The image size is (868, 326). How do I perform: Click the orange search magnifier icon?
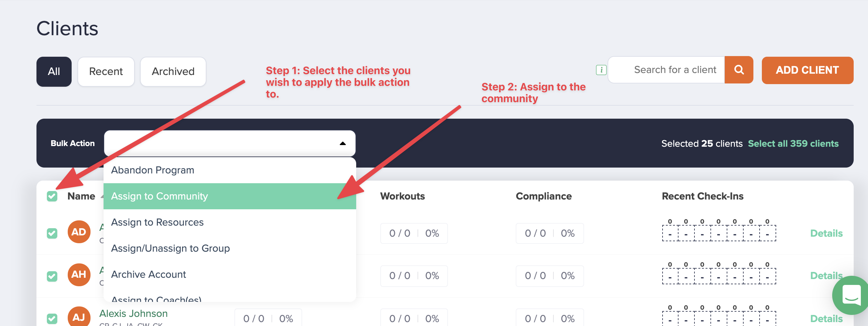click(x=739, y=70)
